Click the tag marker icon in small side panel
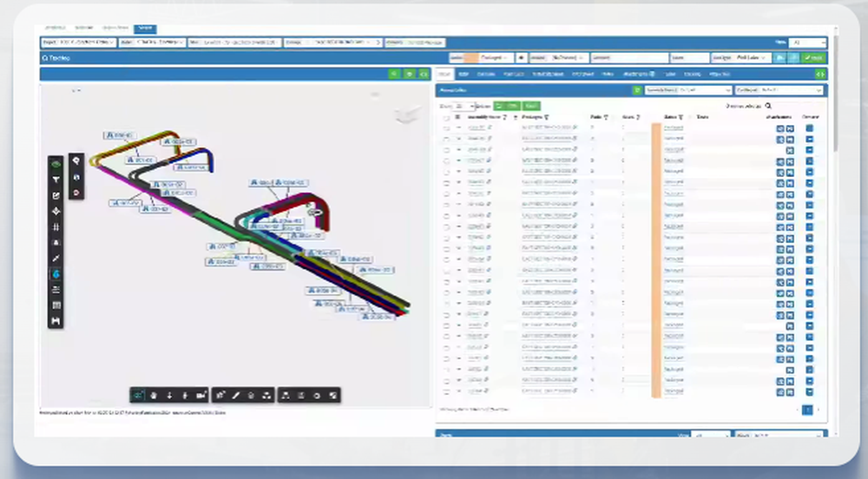Viewport: 868px width, 479px height. click(76, 161)
